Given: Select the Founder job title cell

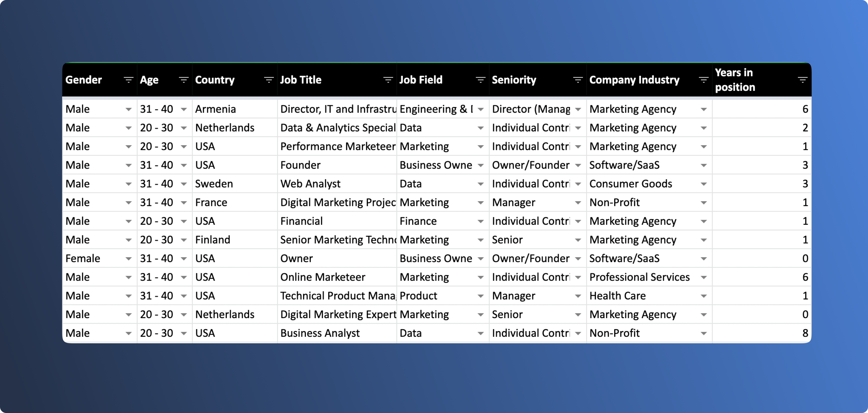Looking at the screenshot, I should (x=337, y=165).
